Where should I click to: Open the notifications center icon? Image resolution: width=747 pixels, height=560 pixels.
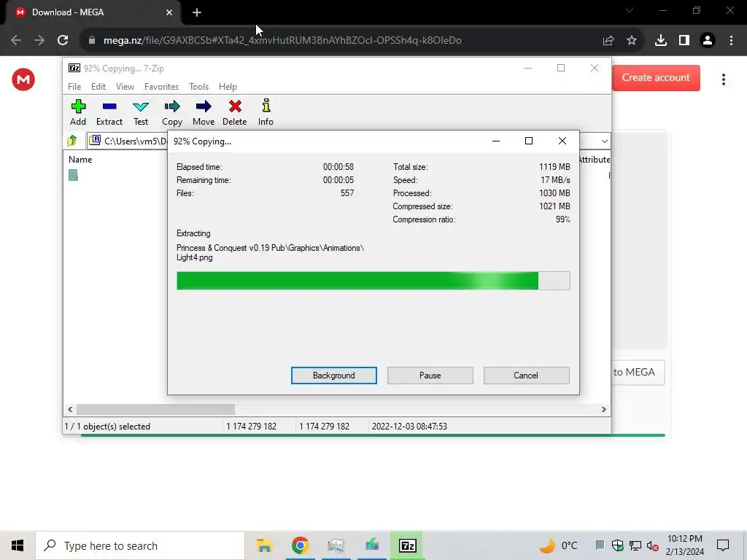coord(723,545)
